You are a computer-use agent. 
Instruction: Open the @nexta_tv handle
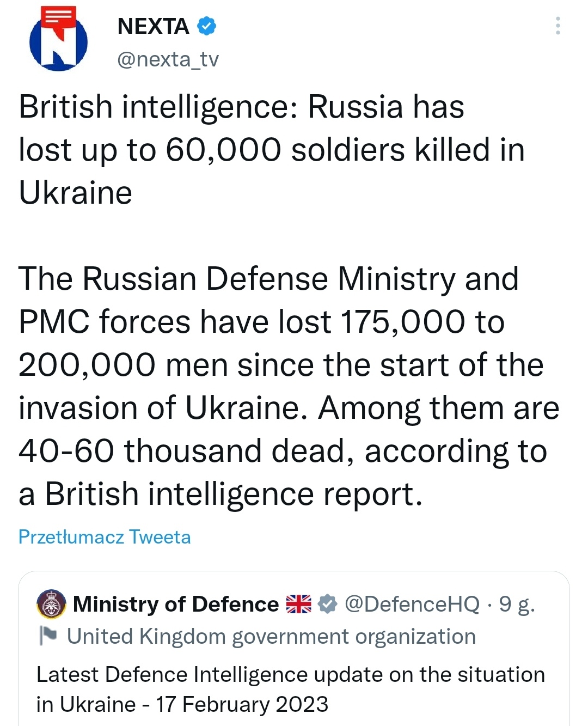coord(168,59)
